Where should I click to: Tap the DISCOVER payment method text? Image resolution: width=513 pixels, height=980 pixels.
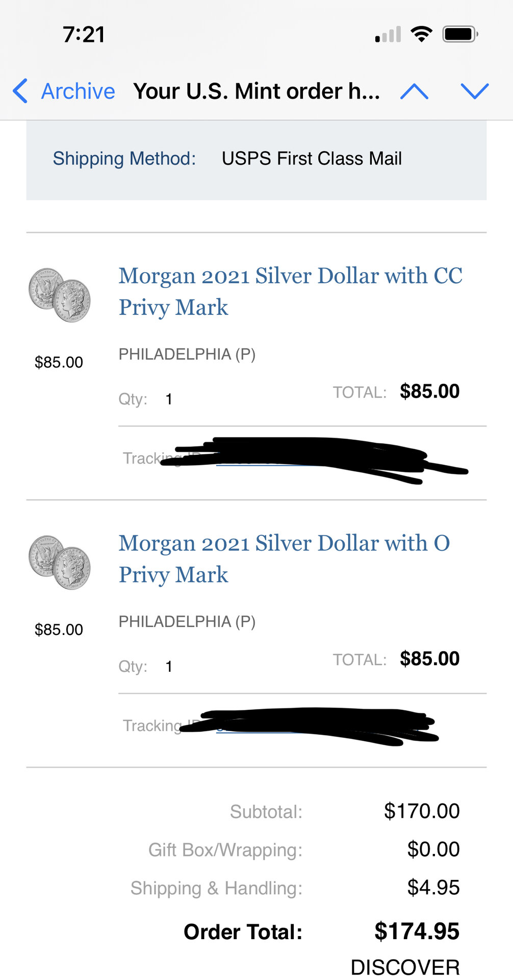(405, 967)
